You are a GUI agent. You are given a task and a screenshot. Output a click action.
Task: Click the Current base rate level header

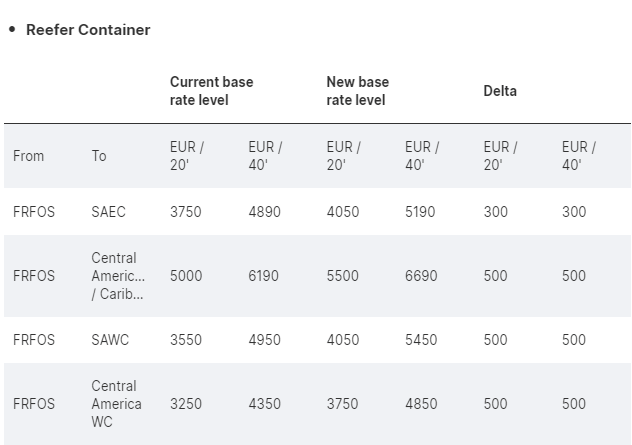coord(211,91)
